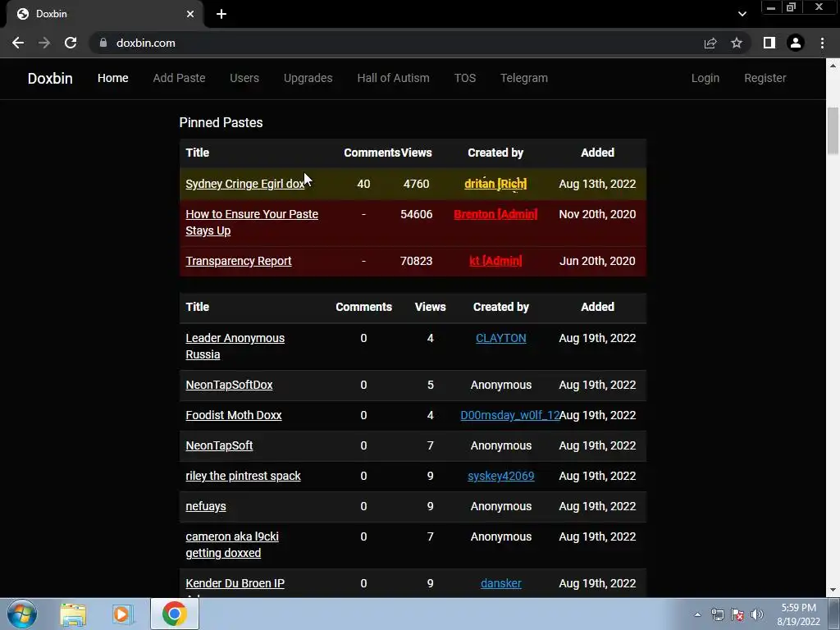Image resolution: width=840 pixels, height=630 pixels.
Task: Click the volume speaker tray icon
Action: [757, 614]
